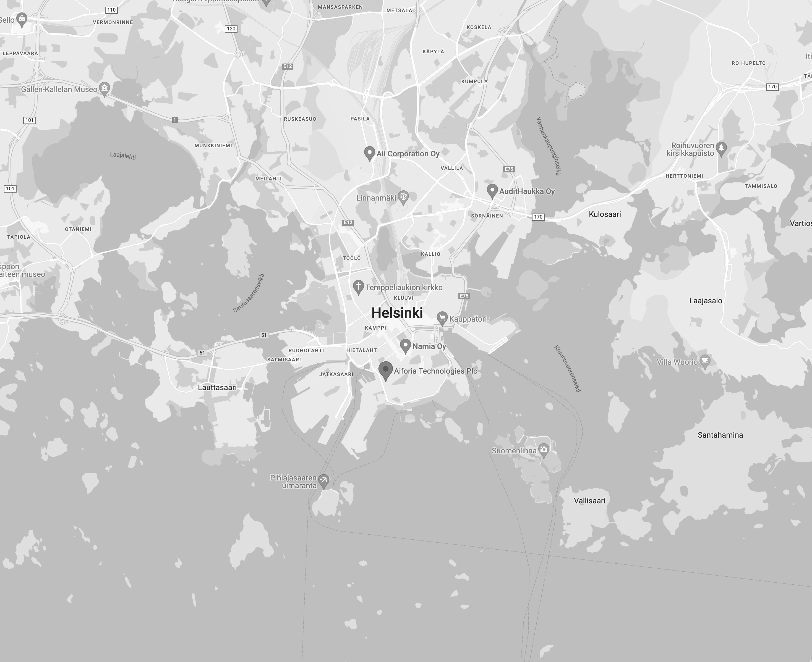812x662 pixels.
Task: Select the E75 shield near Vallila
Action: 509,169
